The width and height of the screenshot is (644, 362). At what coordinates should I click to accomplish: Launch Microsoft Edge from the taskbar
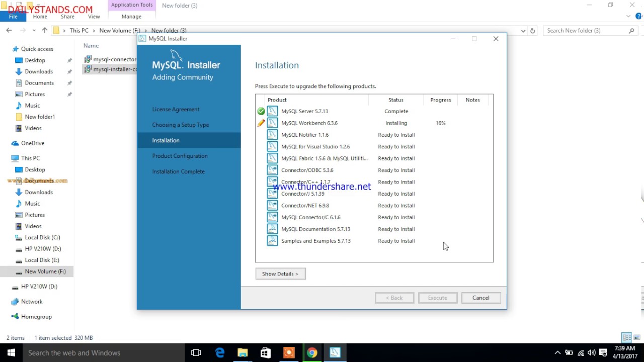click(x=220, y=353)
